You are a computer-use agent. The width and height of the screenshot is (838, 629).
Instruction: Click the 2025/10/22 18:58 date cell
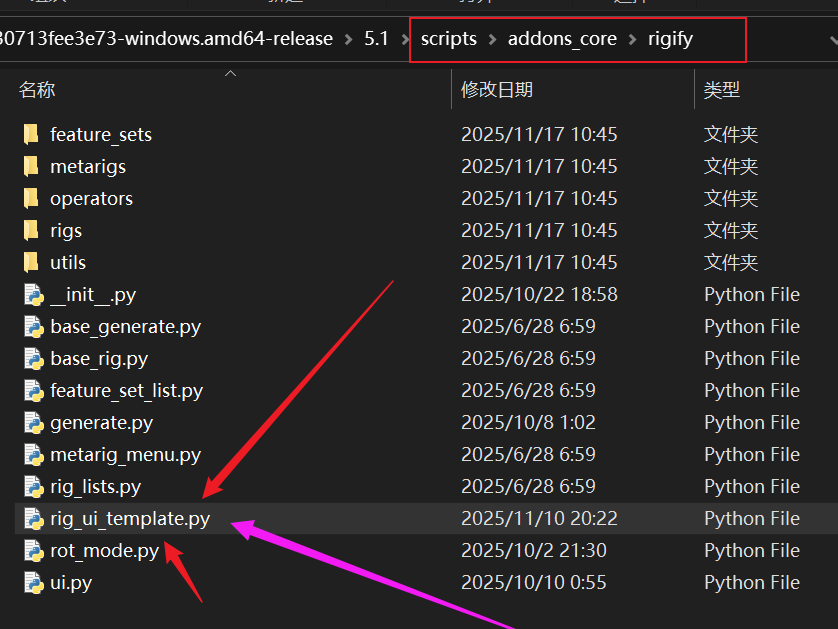pyautogui.click(x=539, y=294)
